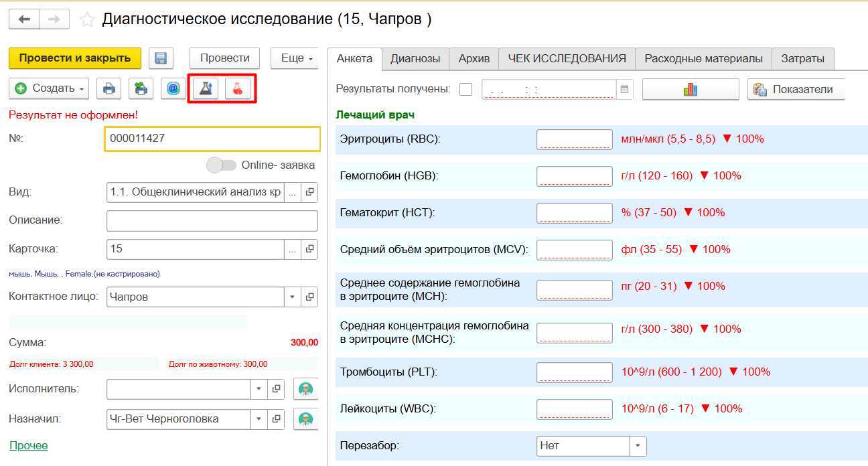868x466 pixels.
Task: Click the Эритроциты (RBC) value field
Action: pos(574,139)
